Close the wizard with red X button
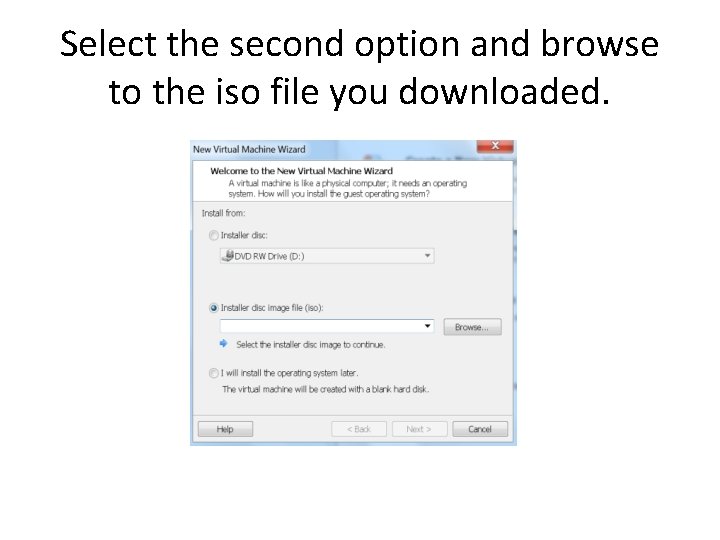 click(x=495, y=146)
